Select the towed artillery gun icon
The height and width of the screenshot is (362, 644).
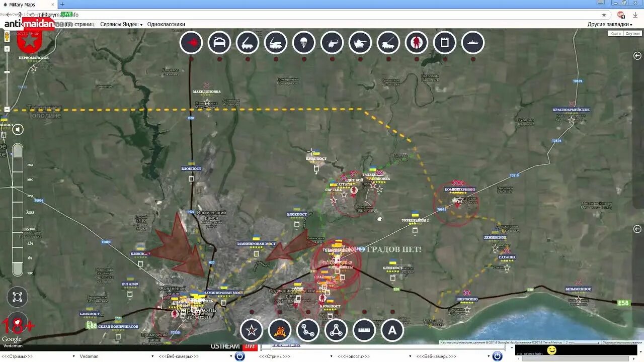pos(388,43)
